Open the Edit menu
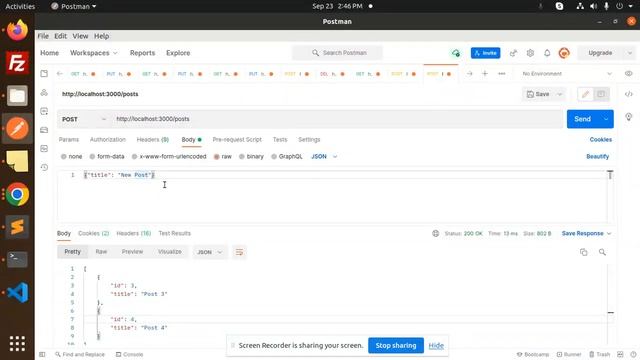 60,36
